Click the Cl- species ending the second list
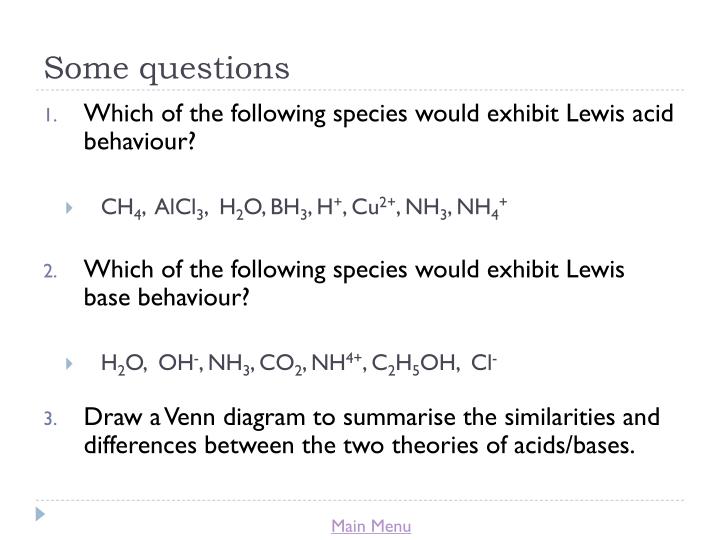This screenshot has height=540, width=720. 484,363
